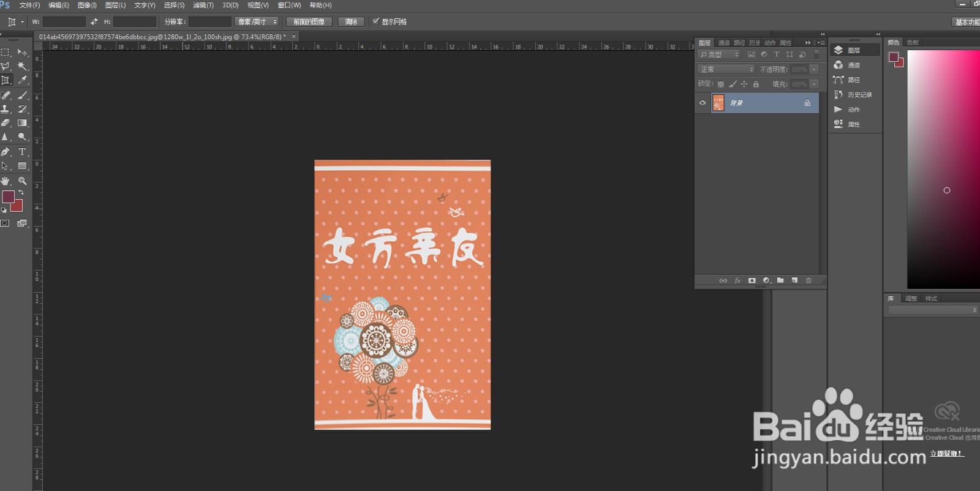Open the 像素/英寸 units dropdown
The height and width of the screenshot is (491, 980).
point(257,21)
